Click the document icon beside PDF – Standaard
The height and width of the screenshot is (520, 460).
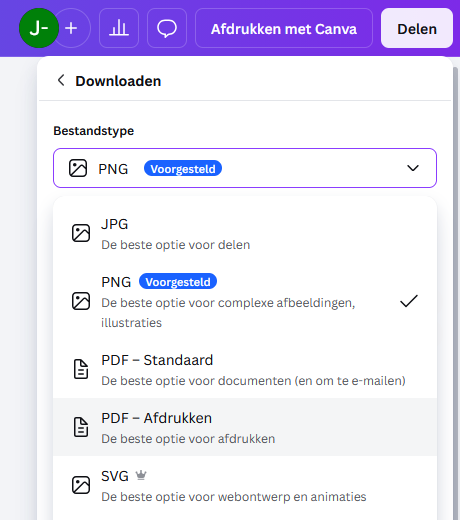click(x=81, y=369)
